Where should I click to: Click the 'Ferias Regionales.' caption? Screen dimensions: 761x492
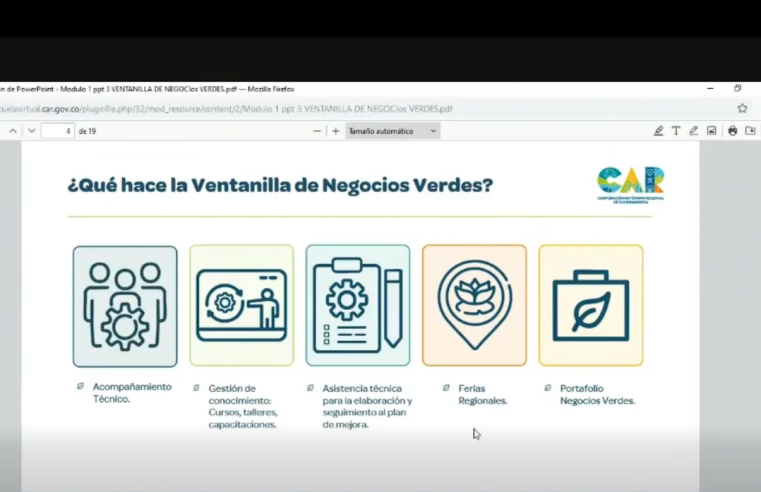[483, 394]
